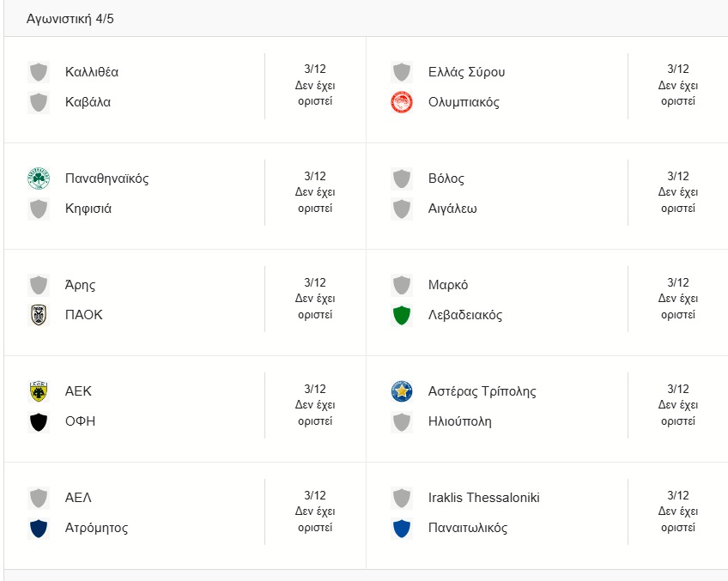Click the black OFI shield icon
This screenshot has width=728, height=581.
38,421
